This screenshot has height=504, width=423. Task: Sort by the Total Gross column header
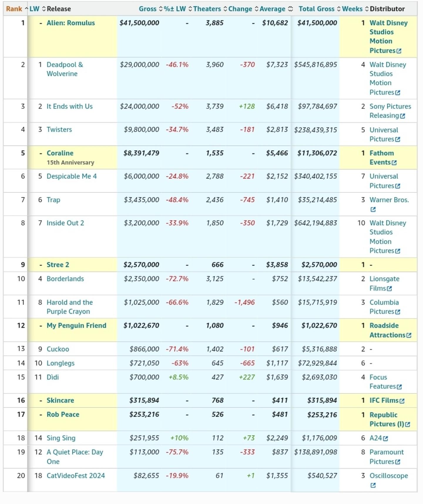pyautogui.click(x=320, y=9)
